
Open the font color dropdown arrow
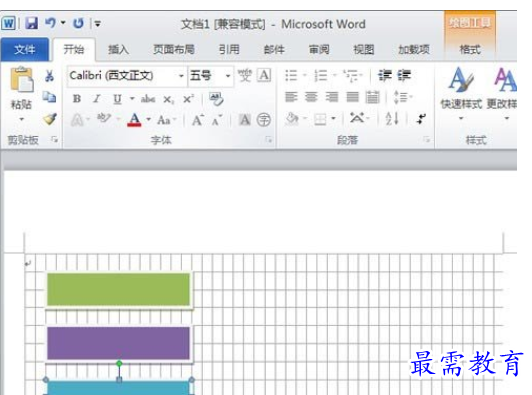pos(149,119)
